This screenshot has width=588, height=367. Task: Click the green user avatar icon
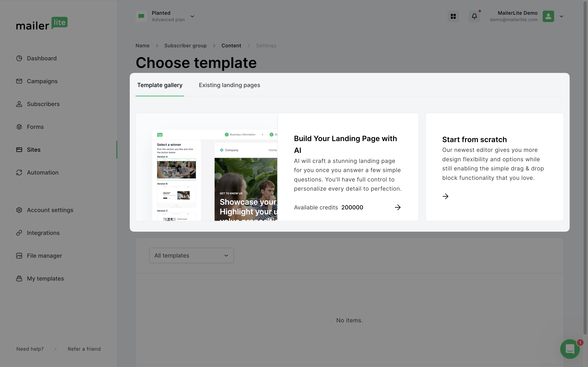pyautogui.click(x=548, y=16)
